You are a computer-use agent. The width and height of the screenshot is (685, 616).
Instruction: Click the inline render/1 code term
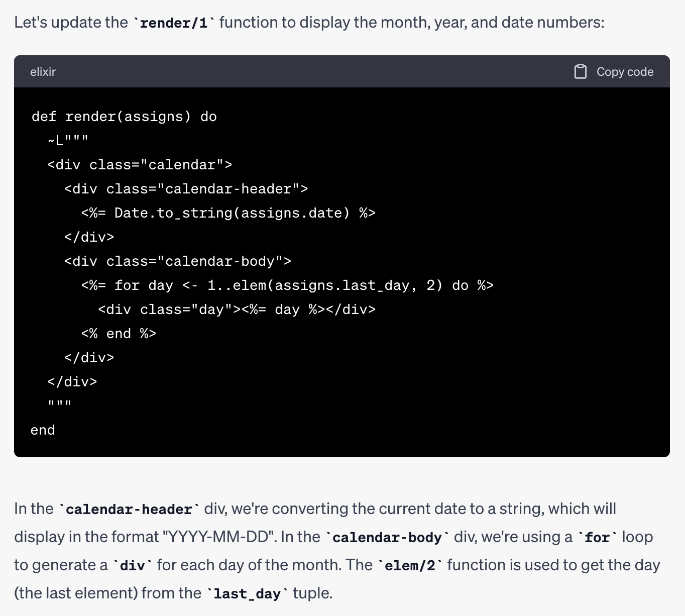click(174, 23)
